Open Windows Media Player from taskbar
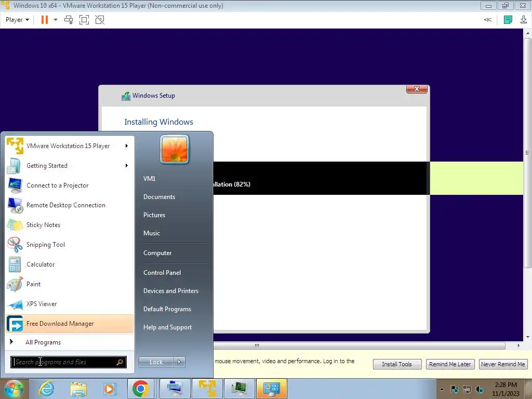Viewport: 532px width, 399px height. tap(109, 389)
